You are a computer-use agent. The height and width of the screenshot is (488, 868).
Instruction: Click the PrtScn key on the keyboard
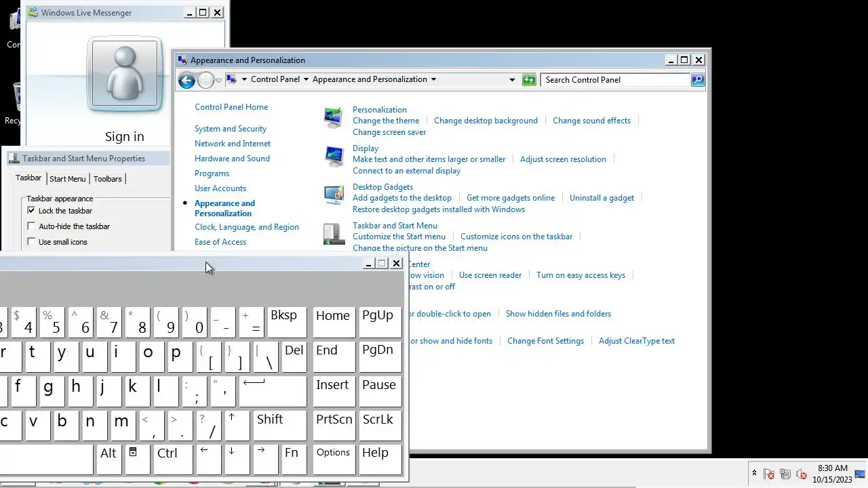pyautogui.click(x=334, y=426)
